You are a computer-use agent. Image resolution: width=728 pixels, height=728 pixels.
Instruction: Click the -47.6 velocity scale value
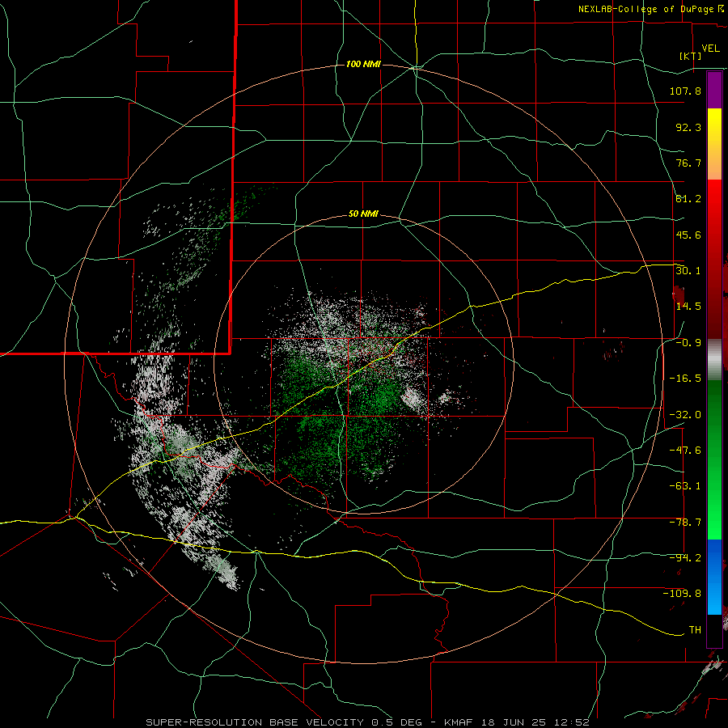[x=685, y=451]
